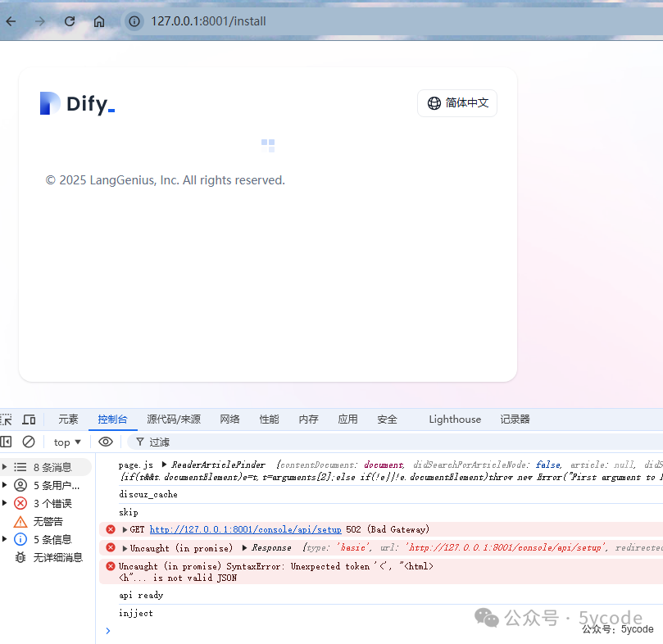Open the Lighthouse panel
Viewport: 663px width, 644px height.
pos(455,419)
